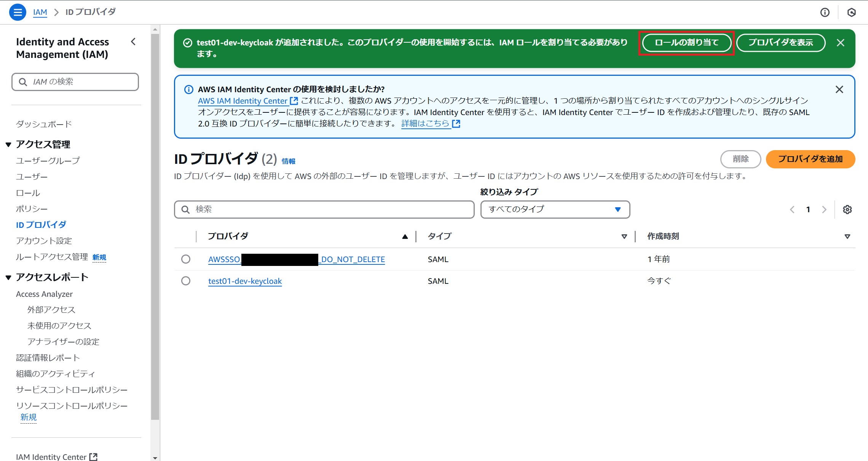The height and width of the screenshot is (461, 868).
Task: Collapse the IAM sidebar using the chevron icon
Action: click(x=133, y=42)
